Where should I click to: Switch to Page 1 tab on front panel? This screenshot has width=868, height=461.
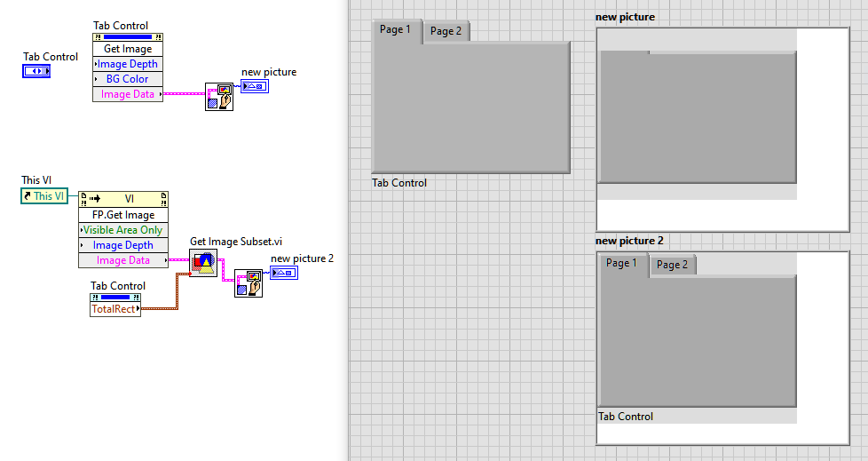tap(395, 29)
